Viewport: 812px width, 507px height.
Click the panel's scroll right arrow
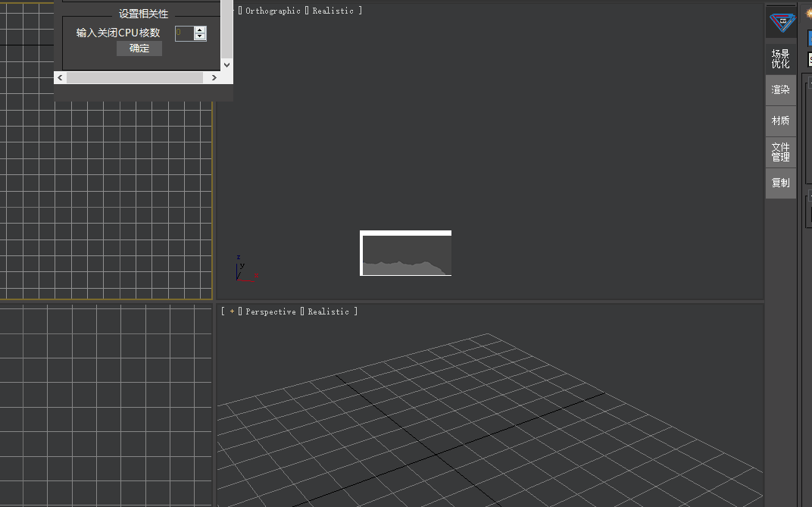pyautogui.click(x=214, y=77)
